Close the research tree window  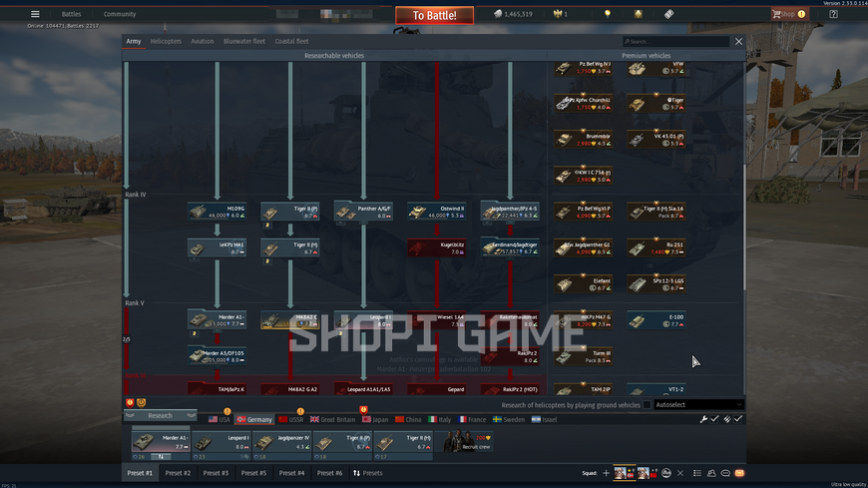point(738,42)
